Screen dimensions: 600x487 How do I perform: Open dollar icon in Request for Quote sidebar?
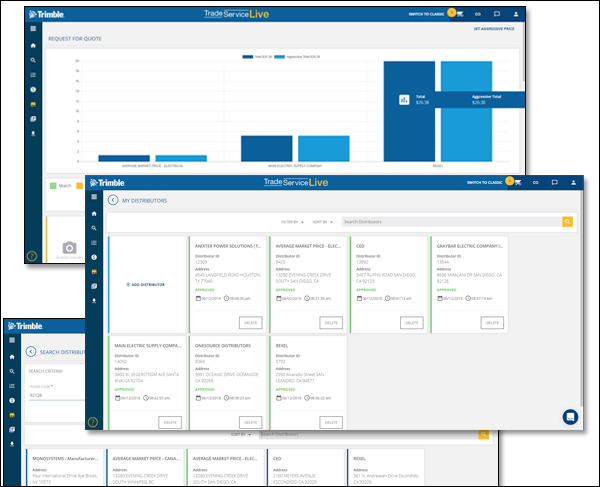point(33,90)
